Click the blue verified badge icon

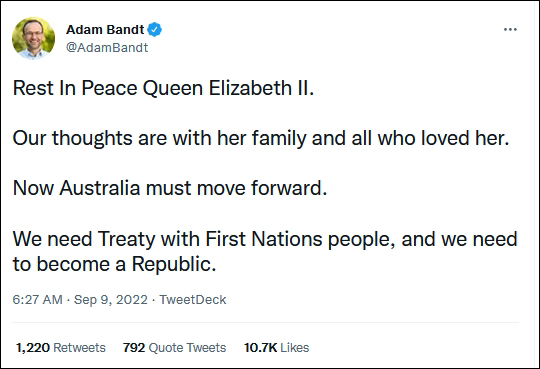155,30
